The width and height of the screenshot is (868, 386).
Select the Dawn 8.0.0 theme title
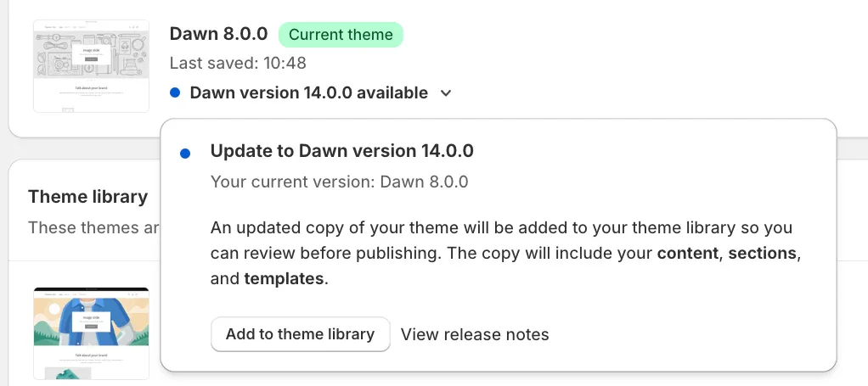[218, 34]
